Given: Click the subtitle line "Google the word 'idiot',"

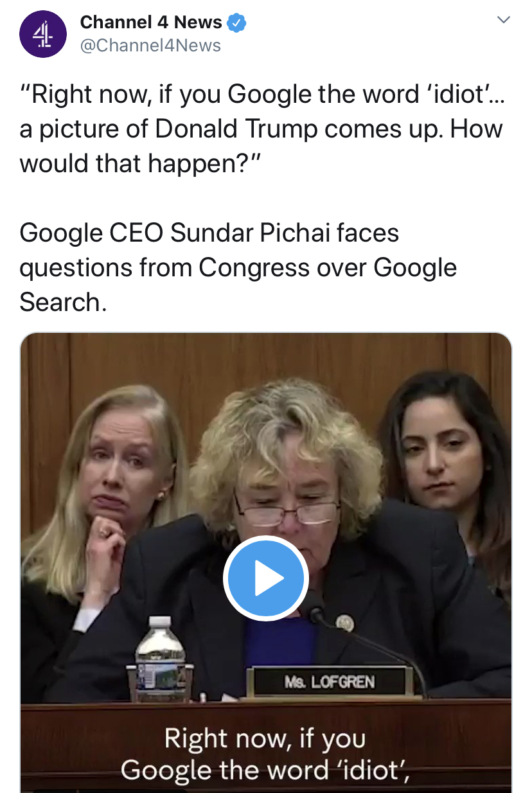Looking at the screenshot, I should (265, 769).
